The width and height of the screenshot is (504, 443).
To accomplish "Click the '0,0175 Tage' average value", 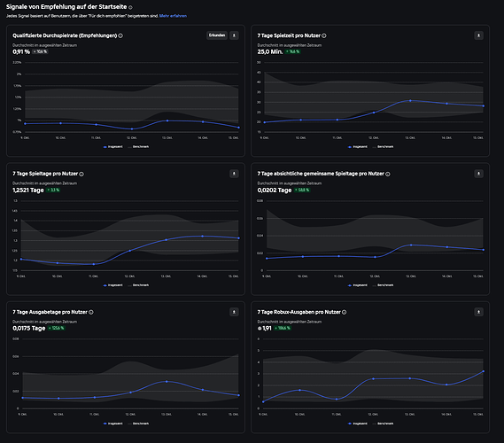I will (x=29, y=328).
